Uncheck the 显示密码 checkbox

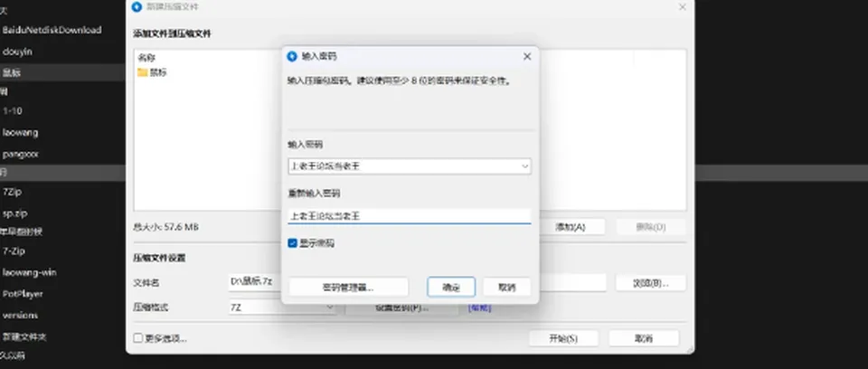coord(292,243)
